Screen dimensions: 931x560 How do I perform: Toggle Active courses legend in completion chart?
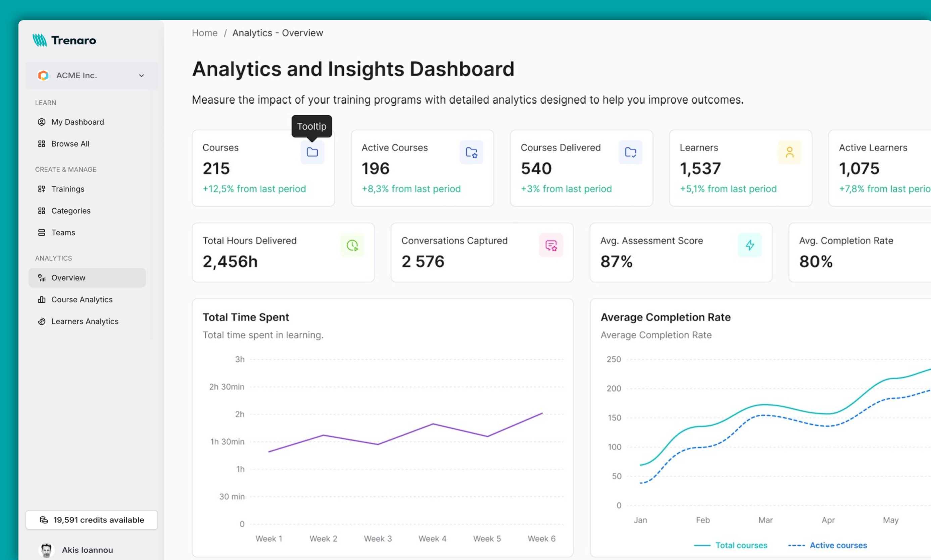(x=838, y=545)
